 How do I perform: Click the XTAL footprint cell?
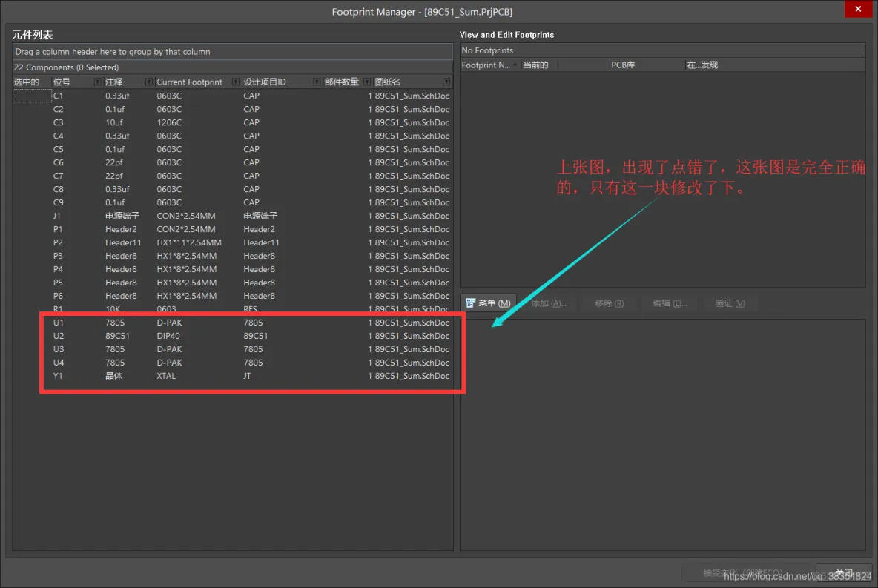coord(166,377)
